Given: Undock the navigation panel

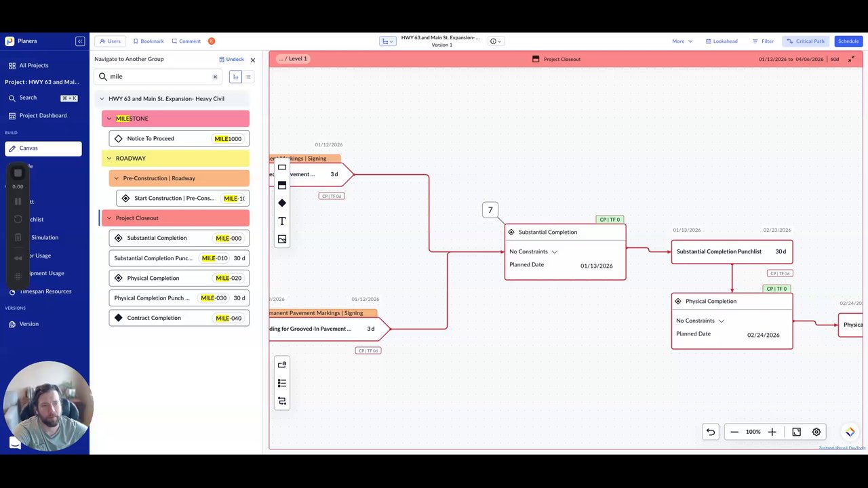Looking at the screenshot, I should 231,60.
